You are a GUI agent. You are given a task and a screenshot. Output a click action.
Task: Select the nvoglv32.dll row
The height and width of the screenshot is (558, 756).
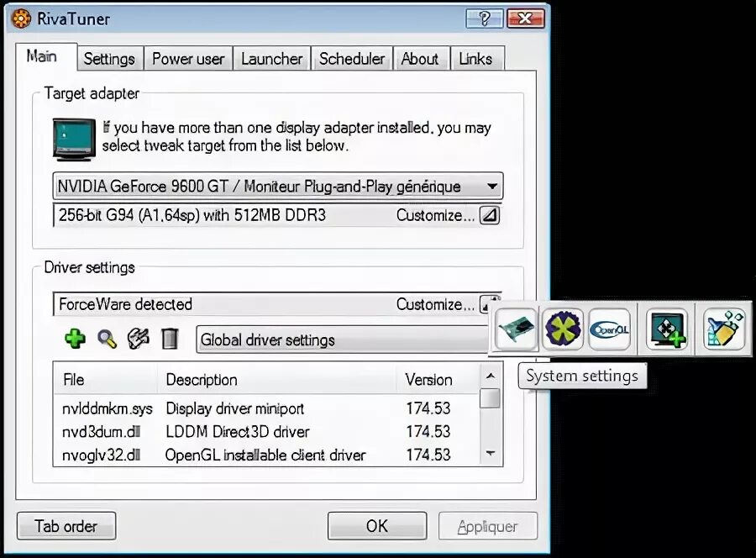[x=267, y=455]
